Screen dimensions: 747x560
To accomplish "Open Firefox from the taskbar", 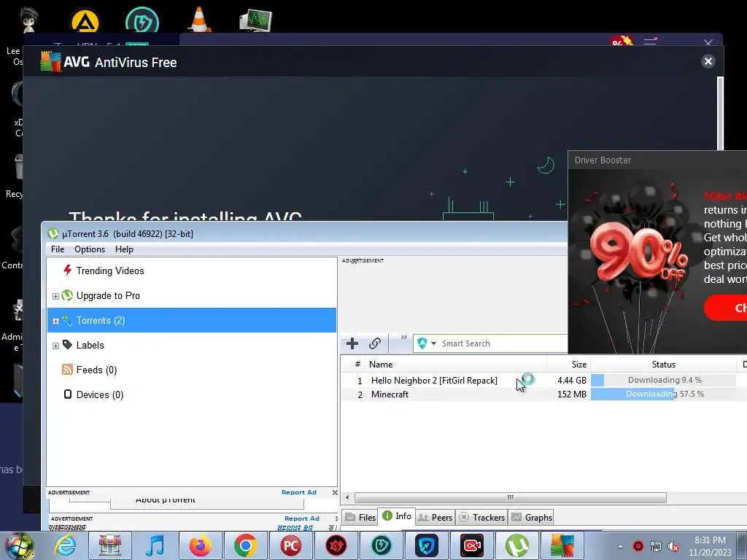I will (200, 545).
